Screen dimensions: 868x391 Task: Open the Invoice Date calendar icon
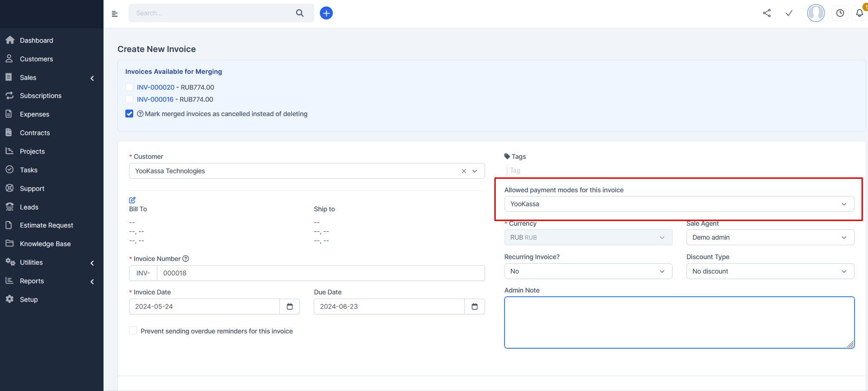click(290, 306)
